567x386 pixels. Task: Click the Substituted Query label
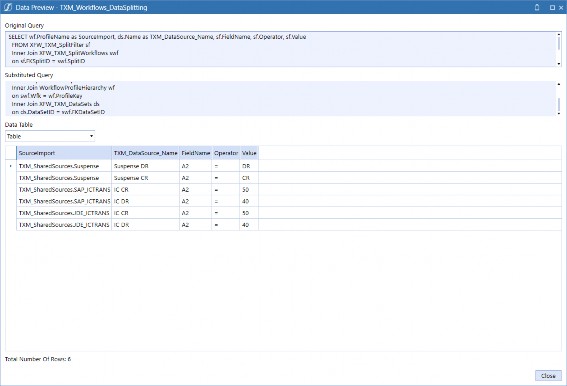[29, 75]
